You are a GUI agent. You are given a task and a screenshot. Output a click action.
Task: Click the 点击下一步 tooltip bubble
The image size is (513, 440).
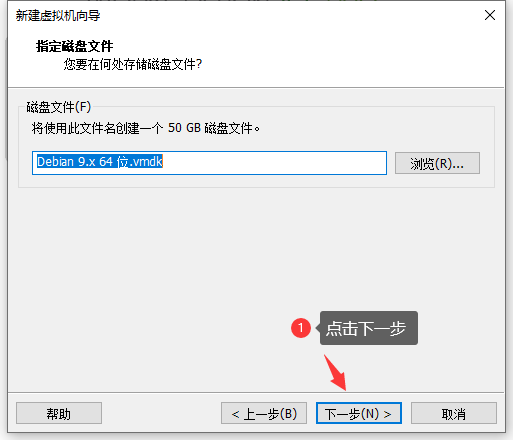pyautogui.click(x=369, y=328)
